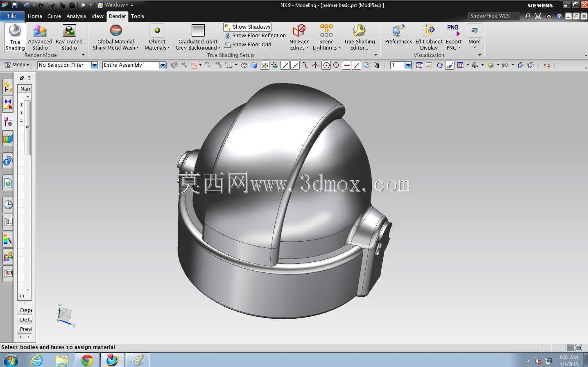Viewport: 588px width, 367px height.
Task: Collapse the third tree node in navigator
Action: point(21,121)
